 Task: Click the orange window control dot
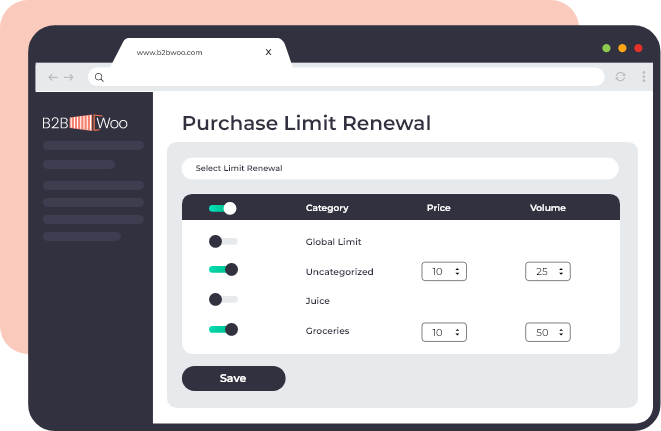click(622, 48)
